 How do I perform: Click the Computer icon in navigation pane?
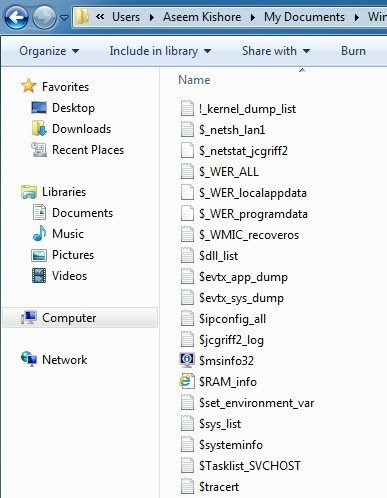tap(29, 317)
